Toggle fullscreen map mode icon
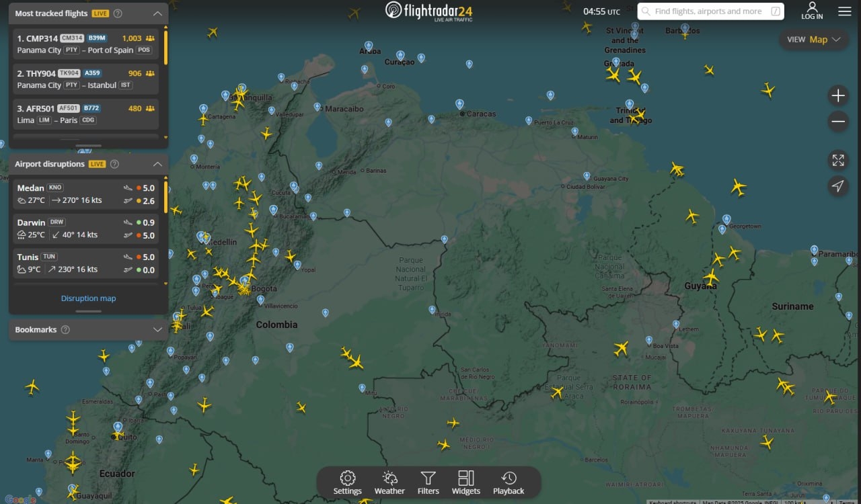 click(x=838, y=160)
